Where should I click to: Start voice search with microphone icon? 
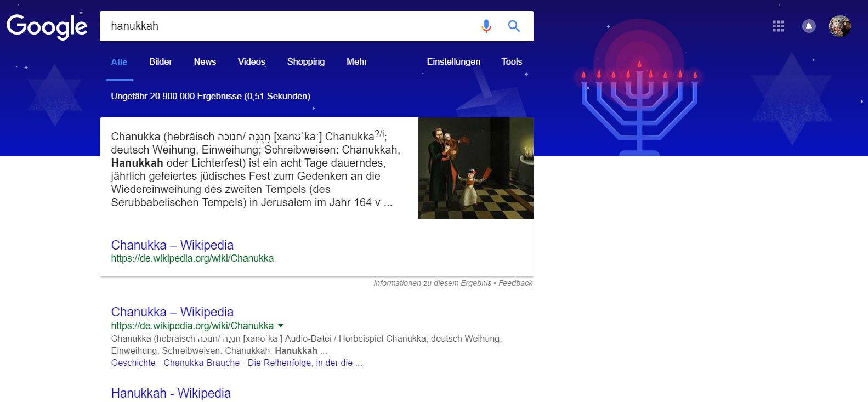tap(486, 26)
